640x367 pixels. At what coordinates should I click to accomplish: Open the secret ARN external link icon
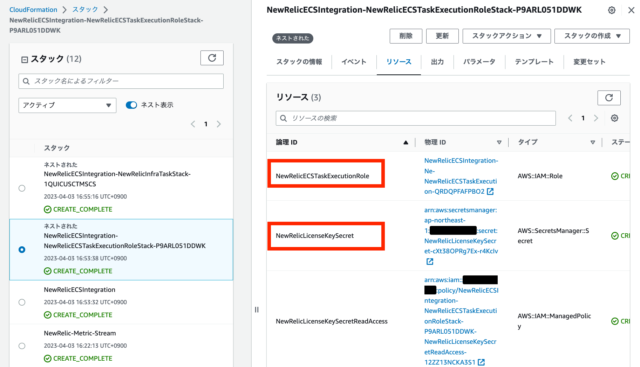click(x=429, y=262)
